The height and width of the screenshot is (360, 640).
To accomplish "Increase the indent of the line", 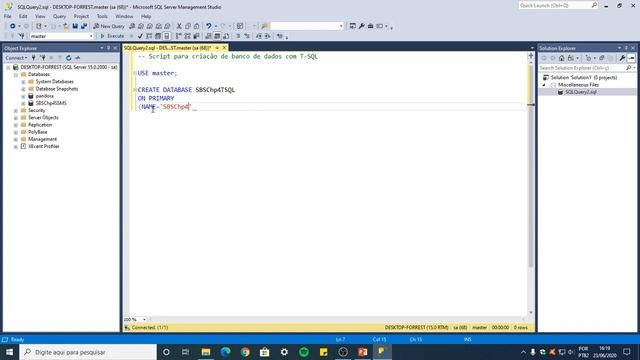I will pyautogui.click(x=267, y=36).
